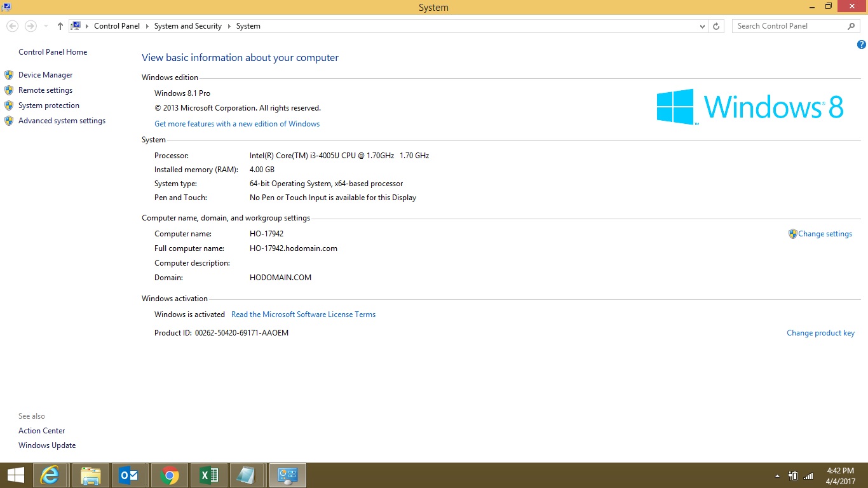Screen dimensions: 868x488
Task: Show hidden tray icons arrow
Action: click(x=777, y=476)
